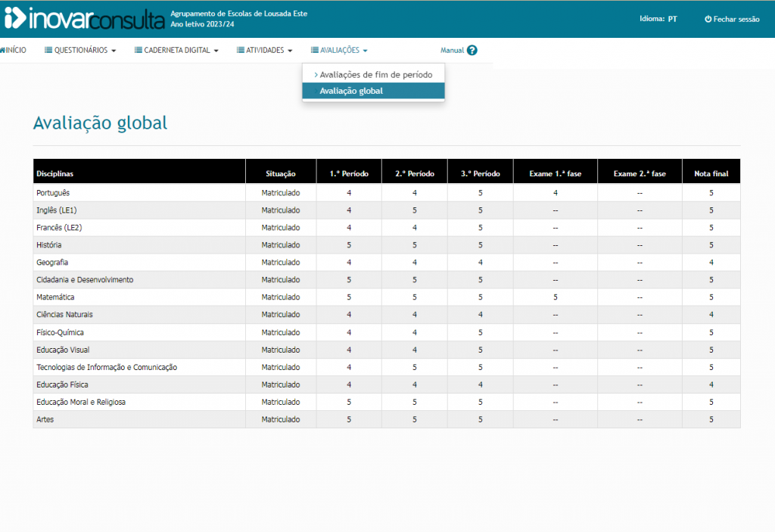Click Geografia Nota final value 4
775x532 pixels.
[711, 263]
